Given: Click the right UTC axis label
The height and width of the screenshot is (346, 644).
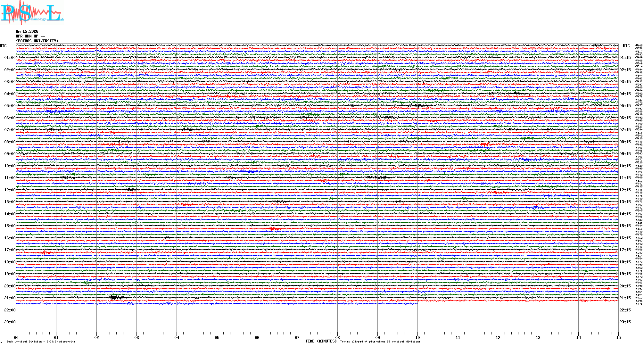Looking at the screenshot, I should click(626, 46).
